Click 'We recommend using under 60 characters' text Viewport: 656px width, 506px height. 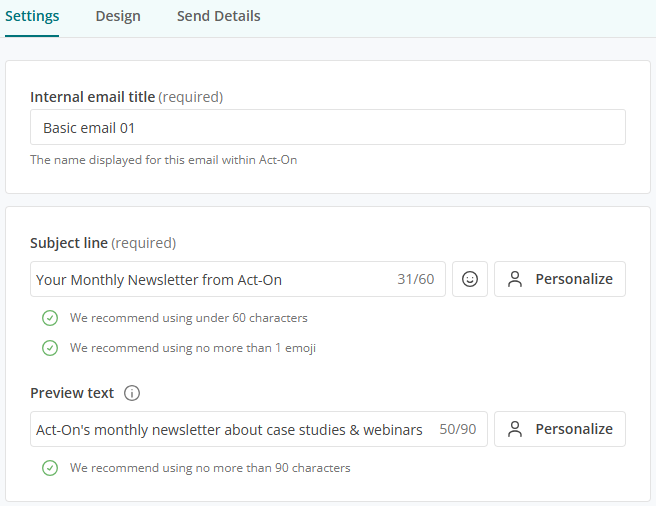pyautogui.click(x=189, y=318)
